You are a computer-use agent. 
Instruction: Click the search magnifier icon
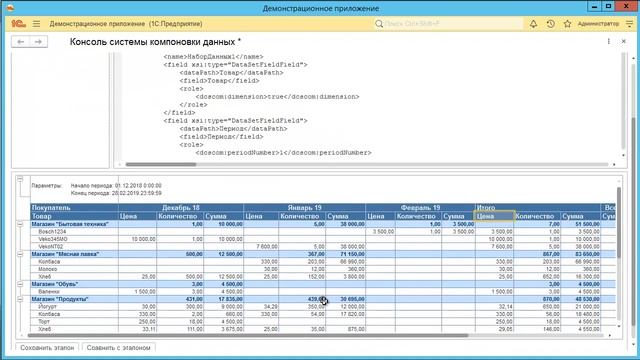[379, 24]
